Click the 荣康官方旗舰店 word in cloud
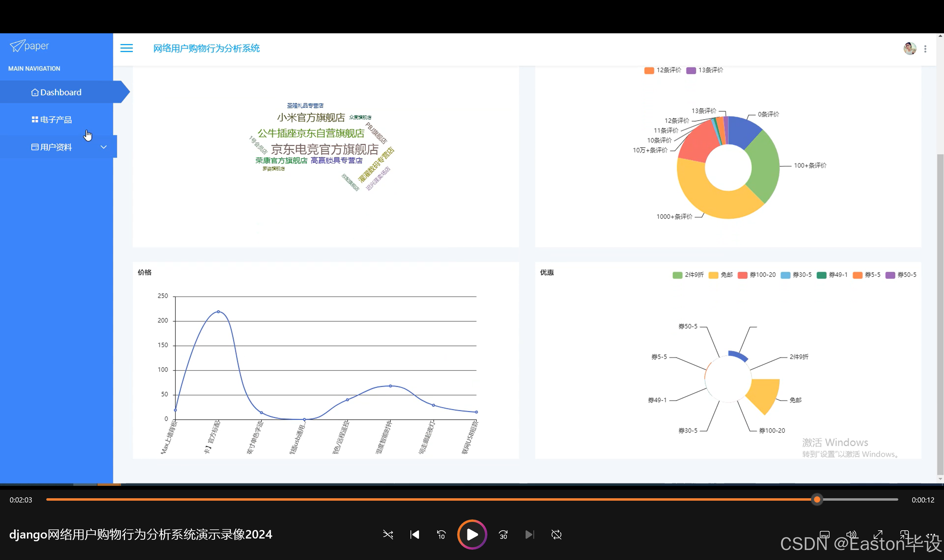The height and width of the screenshot is (560, 944). point(281,160)
